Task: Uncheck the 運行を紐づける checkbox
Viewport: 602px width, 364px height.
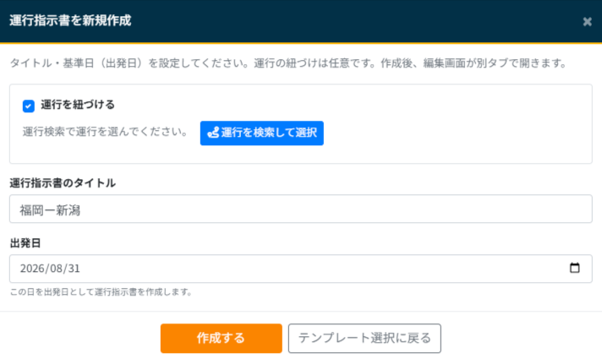Action: [29, 106]
